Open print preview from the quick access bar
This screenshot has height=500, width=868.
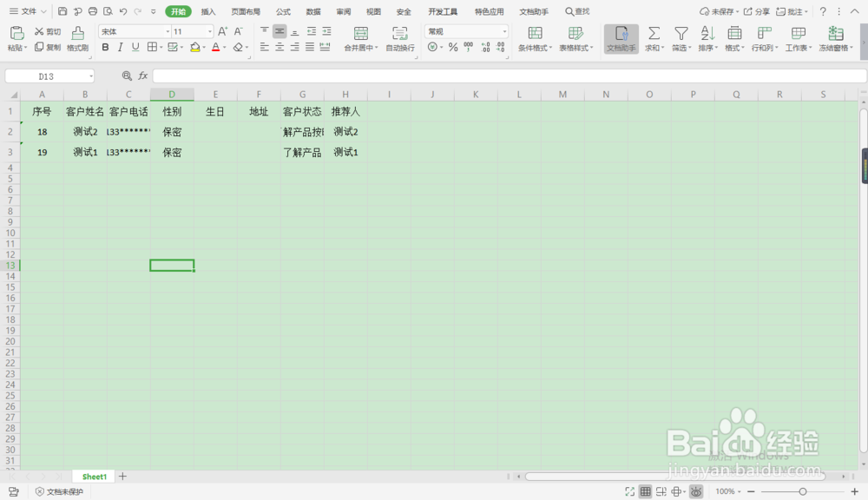click(x=108, y=11)
